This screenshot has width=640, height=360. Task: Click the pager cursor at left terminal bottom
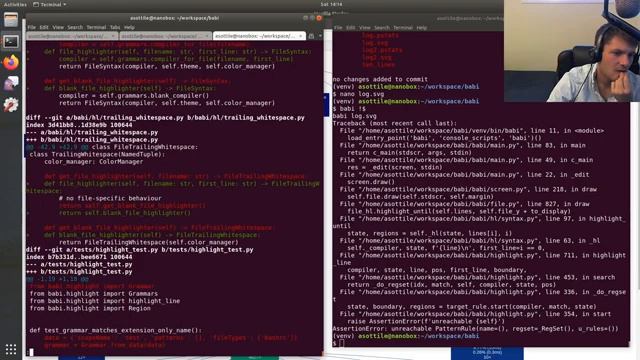pos(31,352)
